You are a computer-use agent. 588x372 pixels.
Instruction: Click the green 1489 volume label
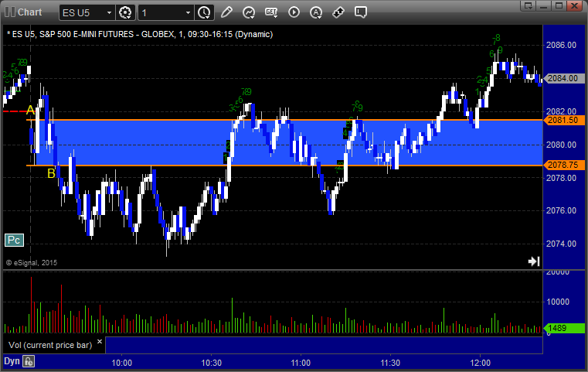[563, 328]
